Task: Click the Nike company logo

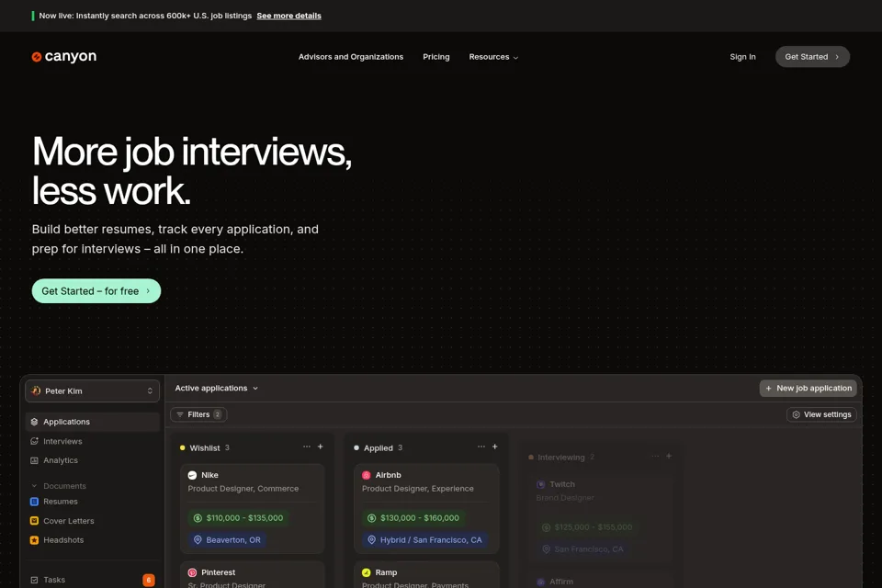Action: 192,475
